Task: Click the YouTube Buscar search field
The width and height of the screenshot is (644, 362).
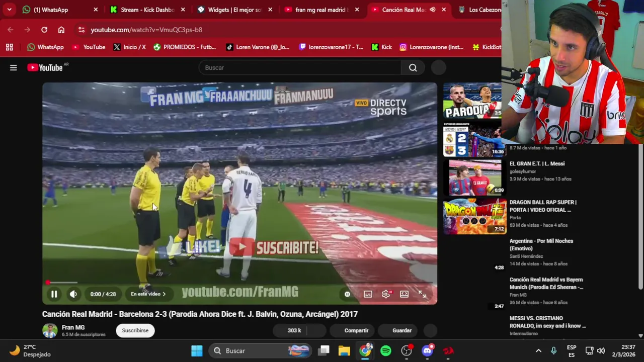Action: (300, 67)
